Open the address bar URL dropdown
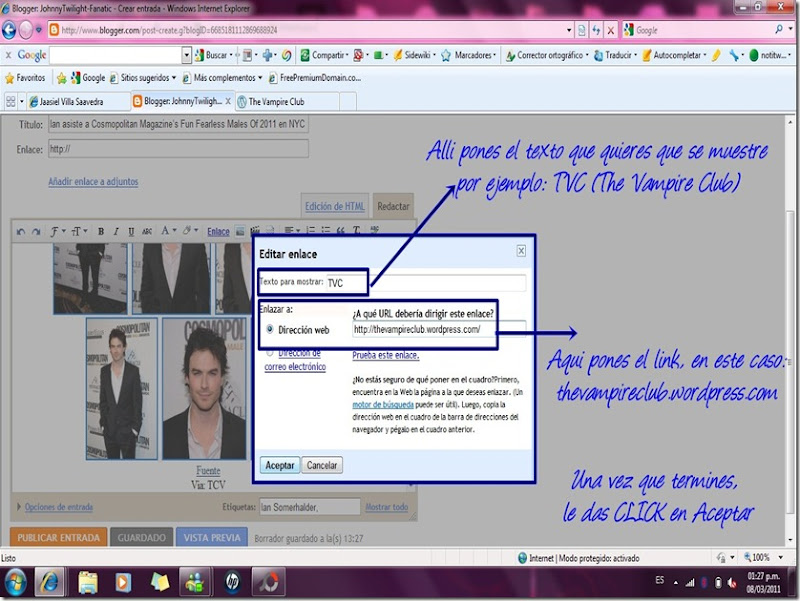This screenshot has height=601, width=800. (x=569, y=30)
